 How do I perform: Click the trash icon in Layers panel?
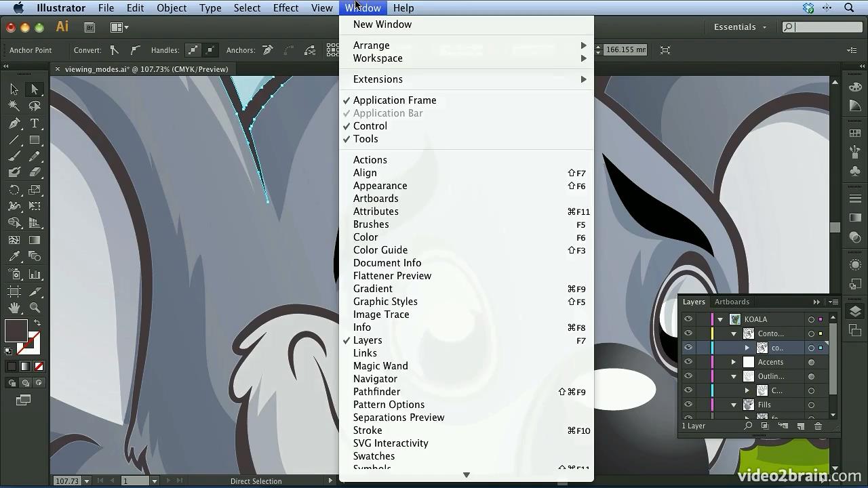click(818, 426)
